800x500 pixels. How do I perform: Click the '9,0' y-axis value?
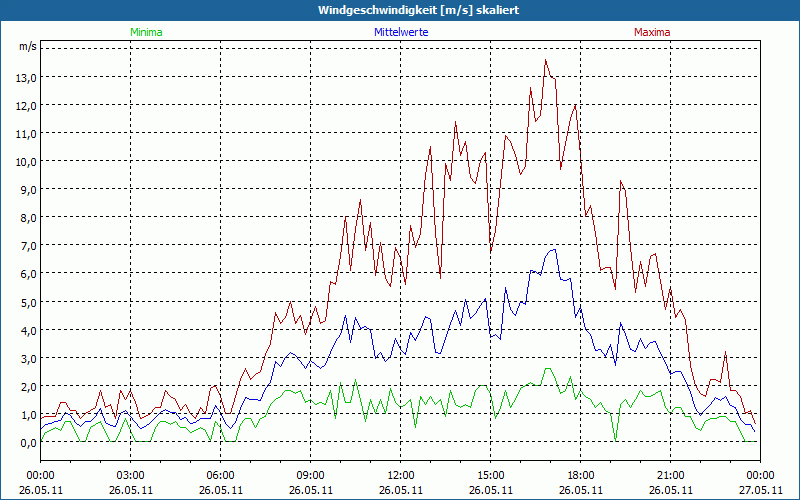[x=30, y=190]
